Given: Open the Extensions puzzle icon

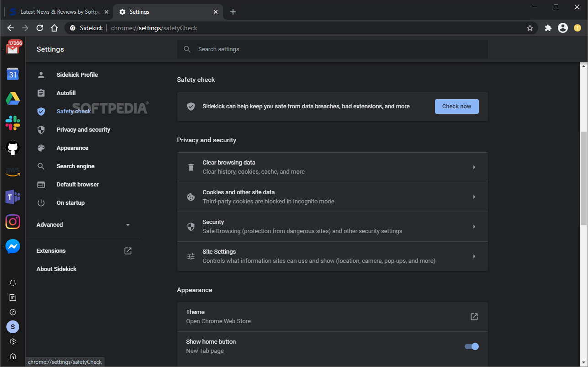Looking at the screenshot, I should click(548, 28).
